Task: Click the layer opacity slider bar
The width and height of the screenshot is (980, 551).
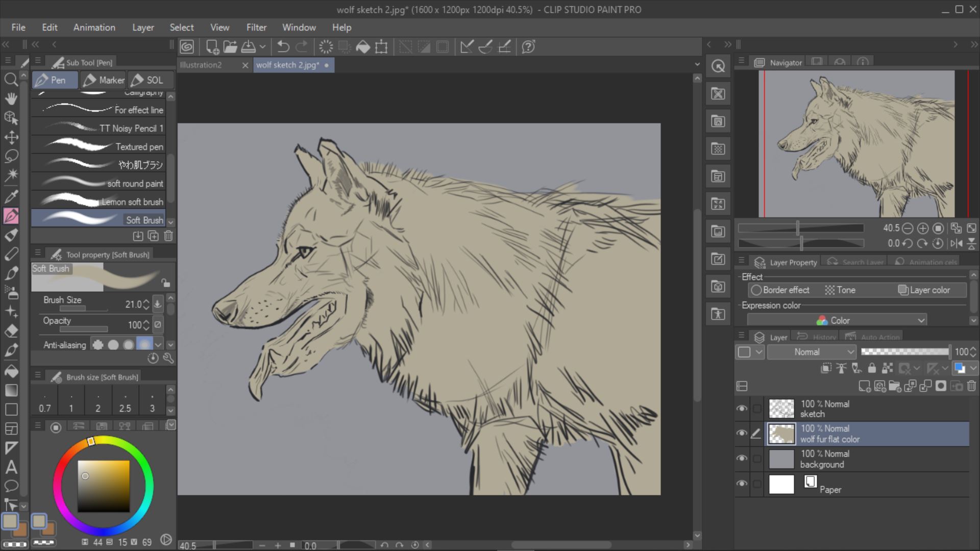Action: pos(905,352)
